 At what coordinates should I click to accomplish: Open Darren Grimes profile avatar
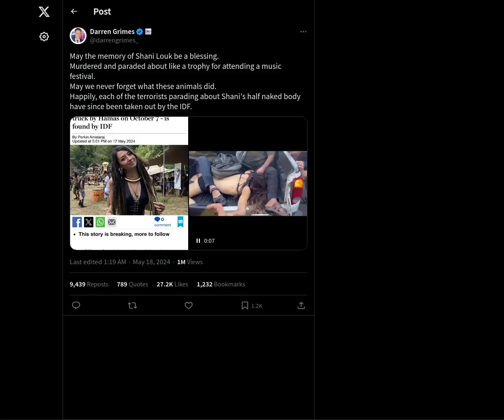click(78, 36)
